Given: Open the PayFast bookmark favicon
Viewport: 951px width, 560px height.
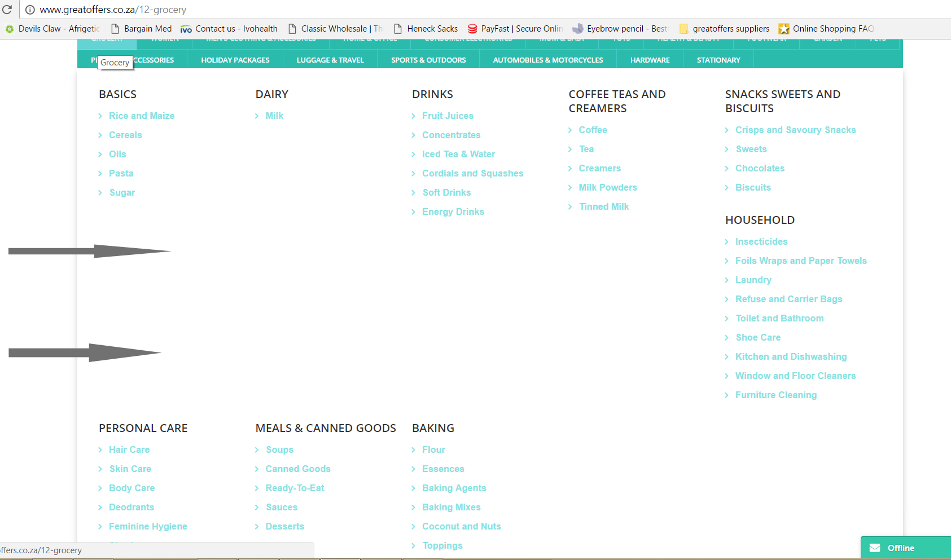Looking at the screenshot, I should [x=472, y=29].
